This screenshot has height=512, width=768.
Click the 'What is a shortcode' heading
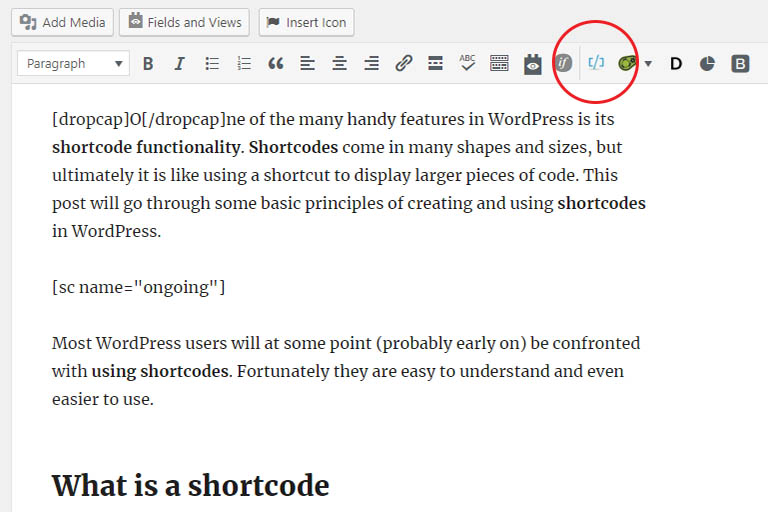pyautogui.click(x=191, y=486)
